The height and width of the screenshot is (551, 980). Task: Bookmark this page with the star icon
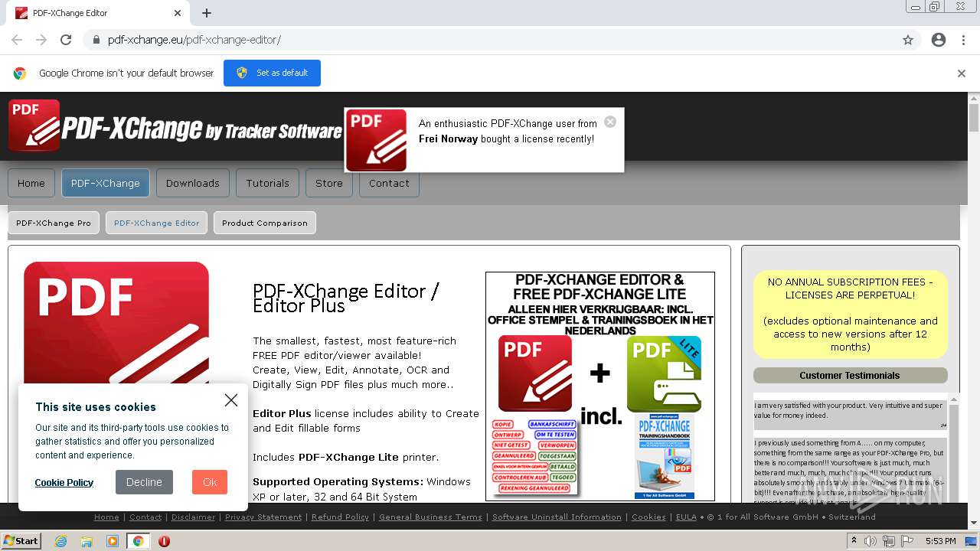pos(908,40)
